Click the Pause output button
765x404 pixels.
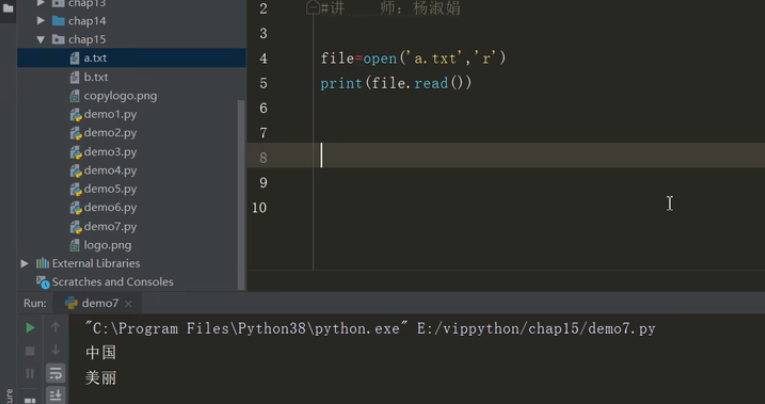click(30, 373)
